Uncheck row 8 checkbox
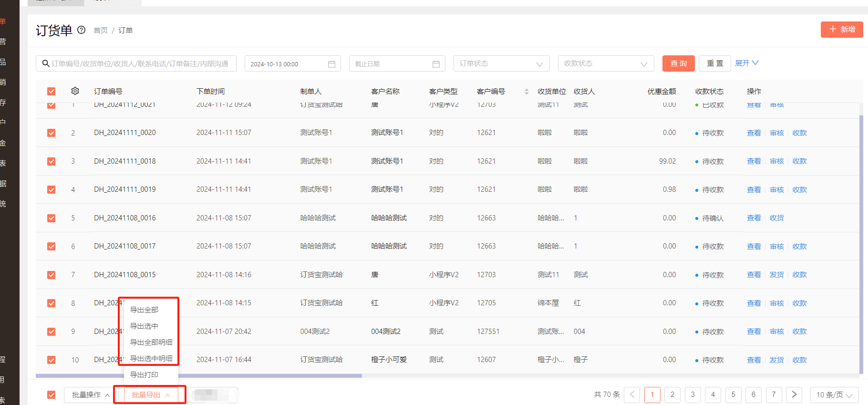The height and width of the screenshot is (405, 868). [52, 303]
